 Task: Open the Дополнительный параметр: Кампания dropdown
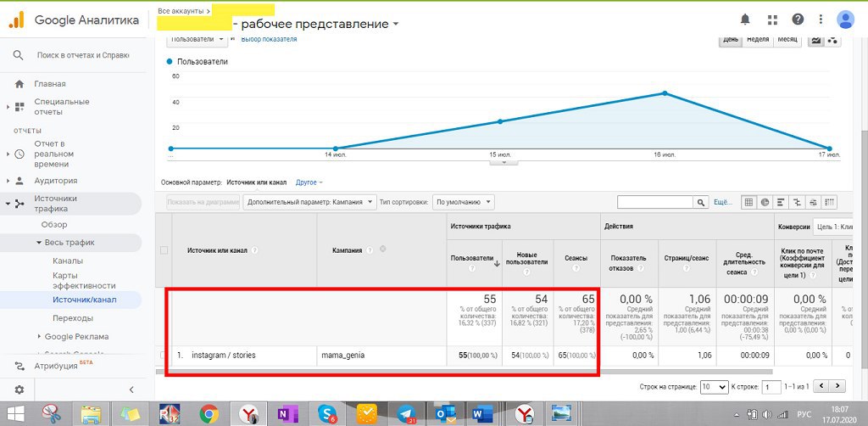point(309,202)
